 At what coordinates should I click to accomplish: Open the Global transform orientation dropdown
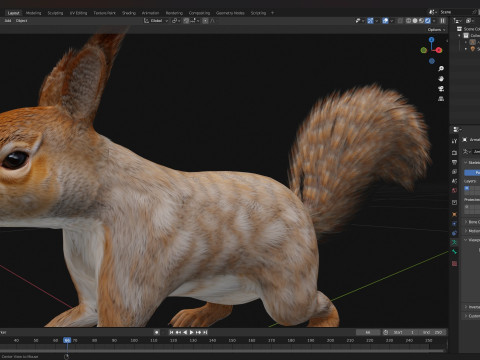click(x=156, y=21)
